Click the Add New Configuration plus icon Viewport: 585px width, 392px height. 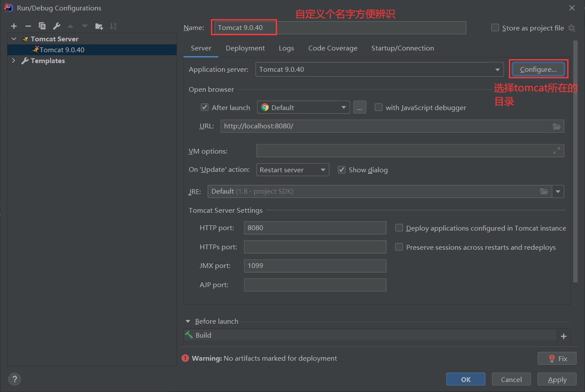pos(14,27)
